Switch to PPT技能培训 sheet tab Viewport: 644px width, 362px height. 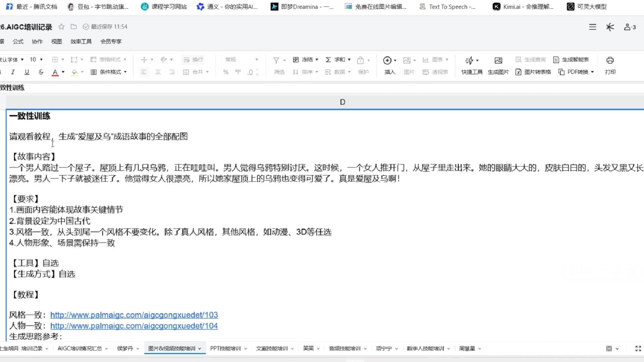click(225, 348)
